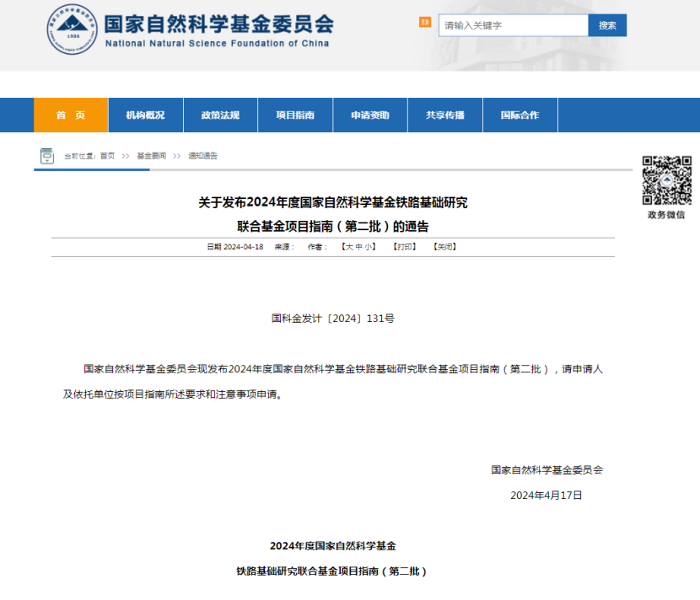The width and height of the screenshot is (700, 600).
Task: Click the orange EN language icon
Action: point(425,22)
